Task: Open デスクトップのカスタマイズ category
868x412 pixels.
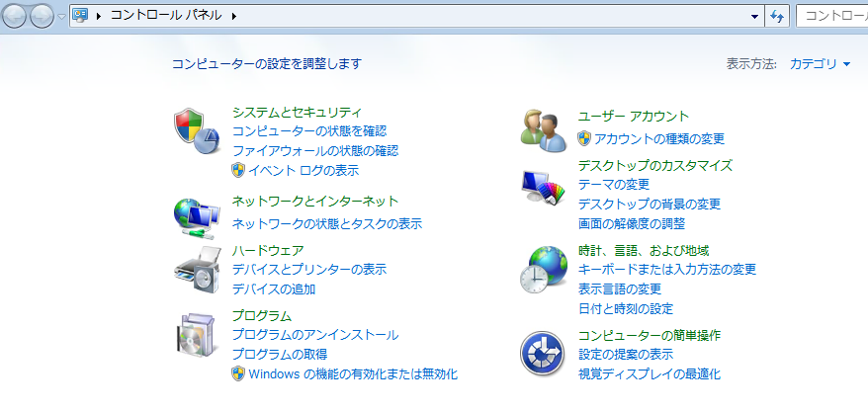Action: click(655, 165)
